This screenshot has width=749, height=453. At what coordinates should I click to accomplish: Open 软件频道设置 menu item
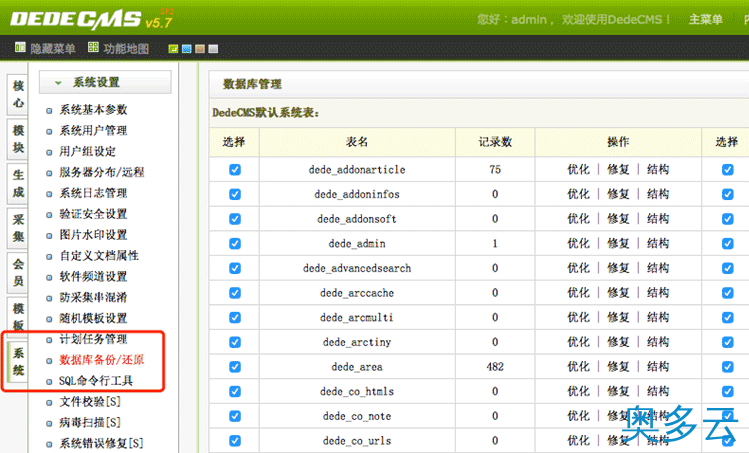[93, 277]
